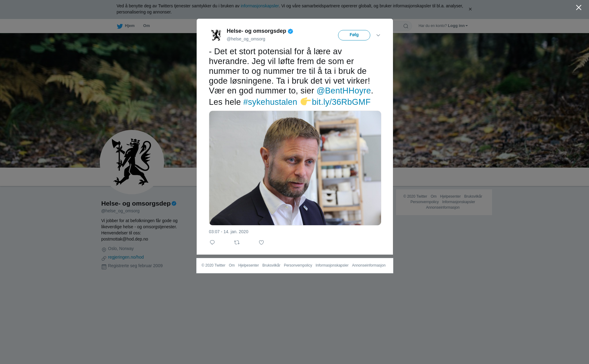Close the tweet overlay with the X icon
The image size is (589, 364).
point(579,8)
